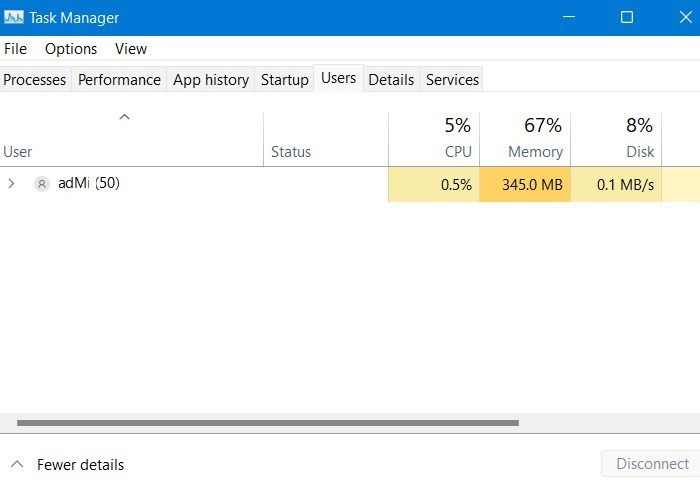Switch to the Performance tab
This screenshot has height=491, width=700.
click(x=119, y=80)
